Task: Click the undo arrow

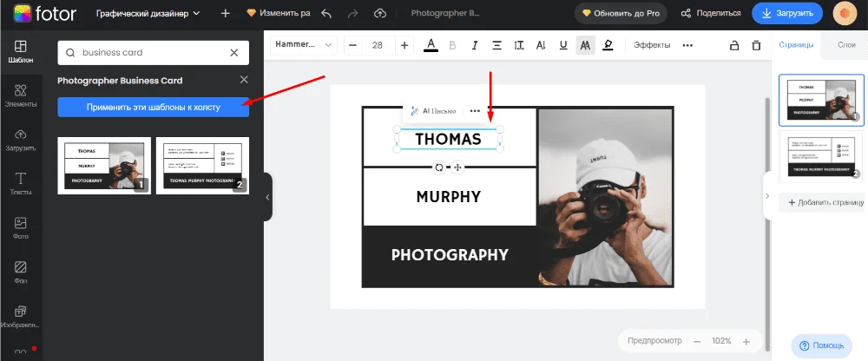Action: point(326,14)
